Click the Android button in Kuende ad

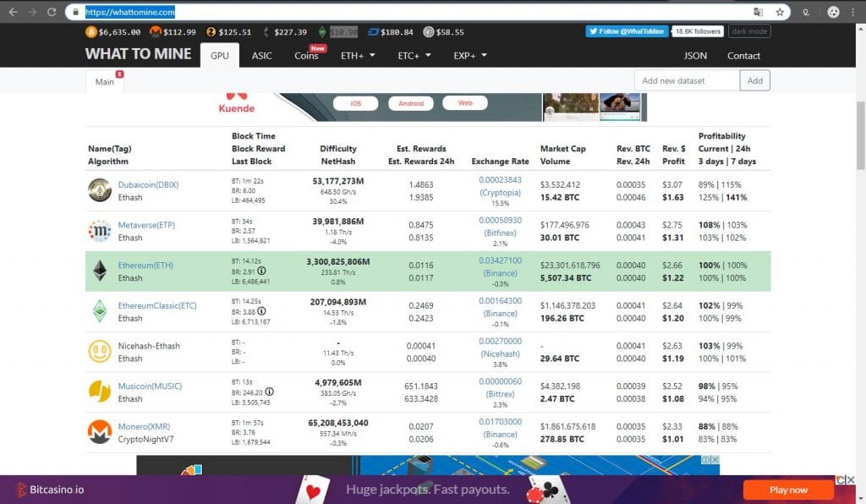pos(410,103)
